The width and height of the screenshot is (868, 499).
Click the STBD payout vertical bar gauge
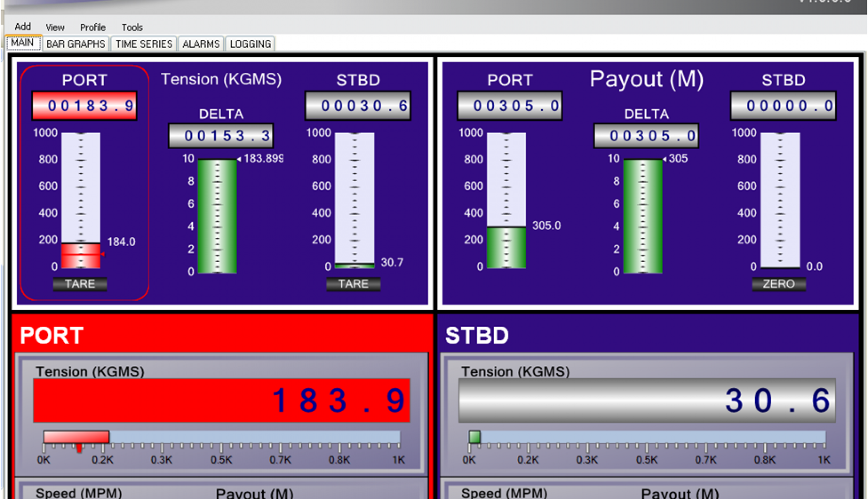point(780,201)
